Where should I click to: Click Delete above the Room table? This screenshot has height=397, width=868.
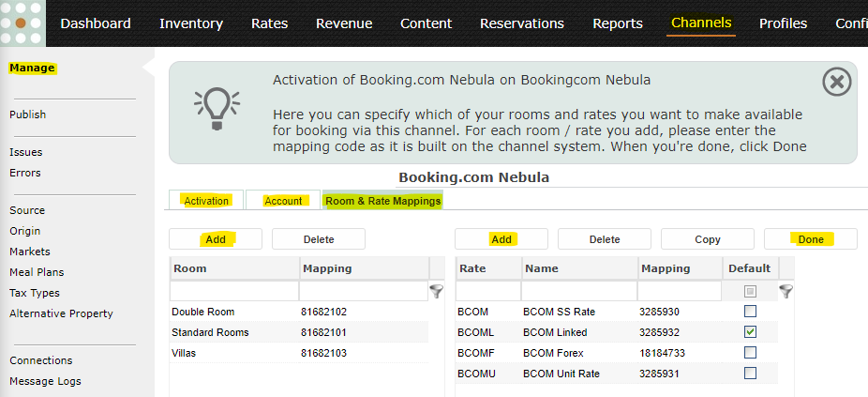click(x=319, y=239)
